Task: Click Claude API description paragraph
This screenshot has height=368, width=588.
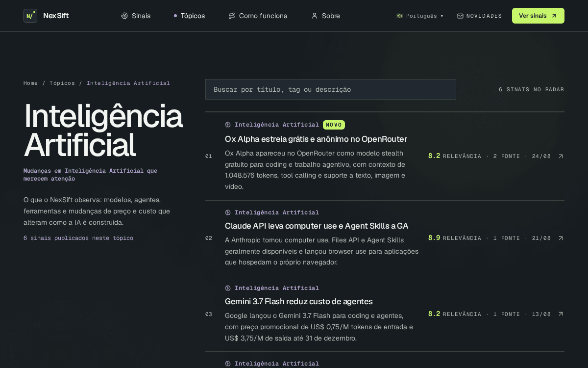Action: (x=322, y=251)
